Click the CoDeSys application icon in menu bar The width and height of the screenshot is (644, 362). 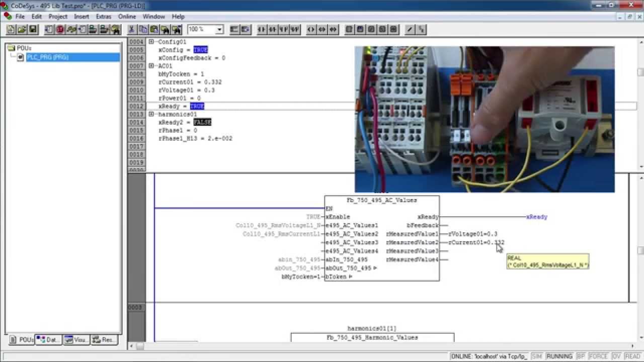(x=7, y=16)
